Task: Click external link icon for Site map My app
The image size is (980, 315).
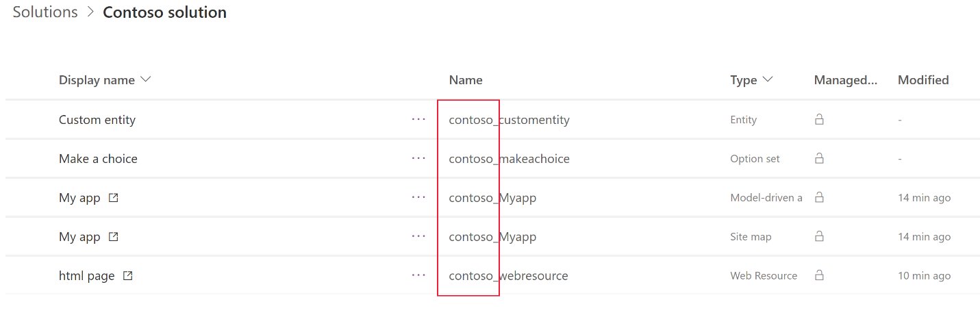Action: (114, 237)
